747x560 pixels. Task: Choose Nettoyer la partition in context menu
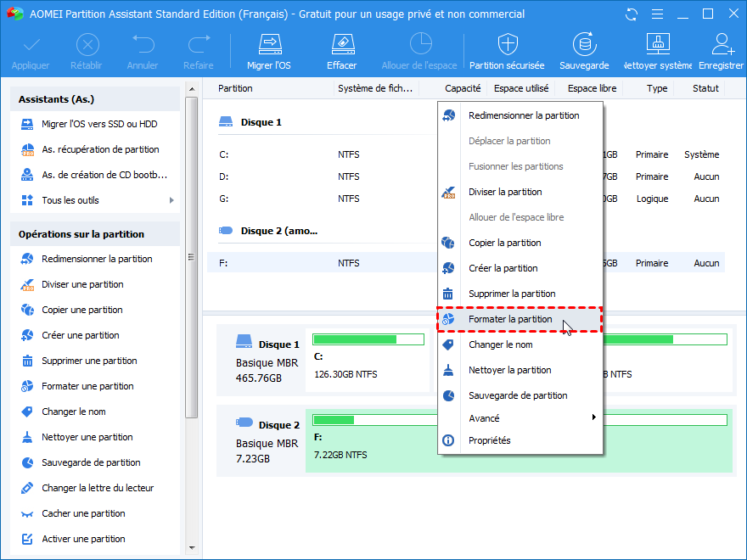tap(520, 370)
